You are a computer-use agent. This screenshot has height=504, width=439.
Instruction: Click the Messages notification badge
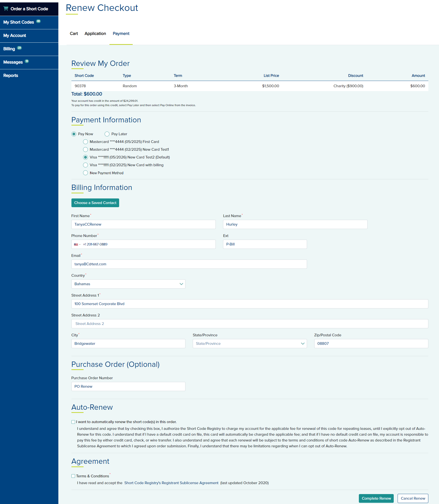(x=27, y=61)
